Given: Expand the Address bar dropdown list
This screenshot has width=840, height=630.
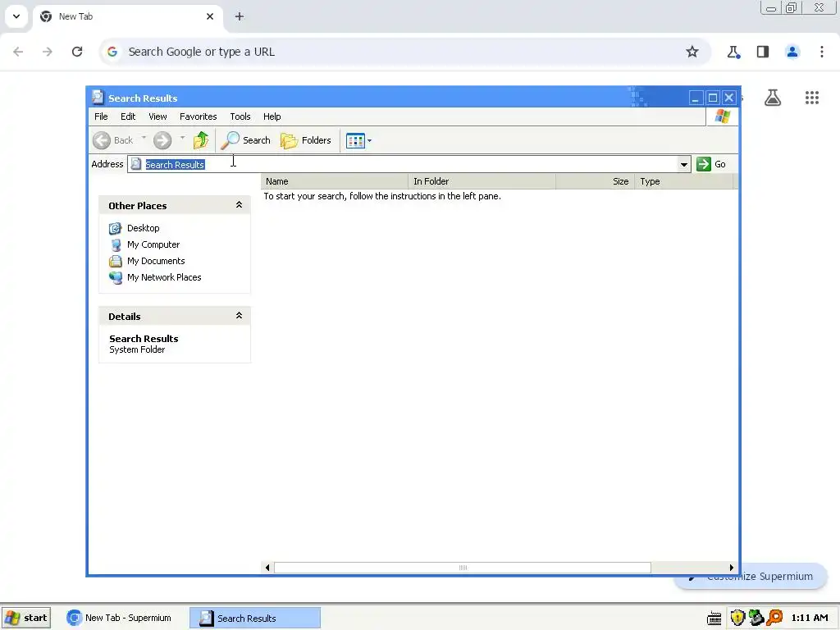Looking at the screenshot, I should pos(683,164).
